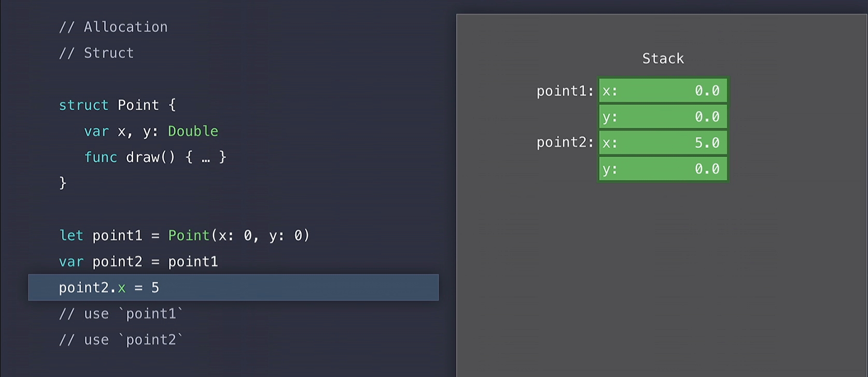Click the "// Allocation" comment line
868x377 pixels.
click(x=113, y=27)
